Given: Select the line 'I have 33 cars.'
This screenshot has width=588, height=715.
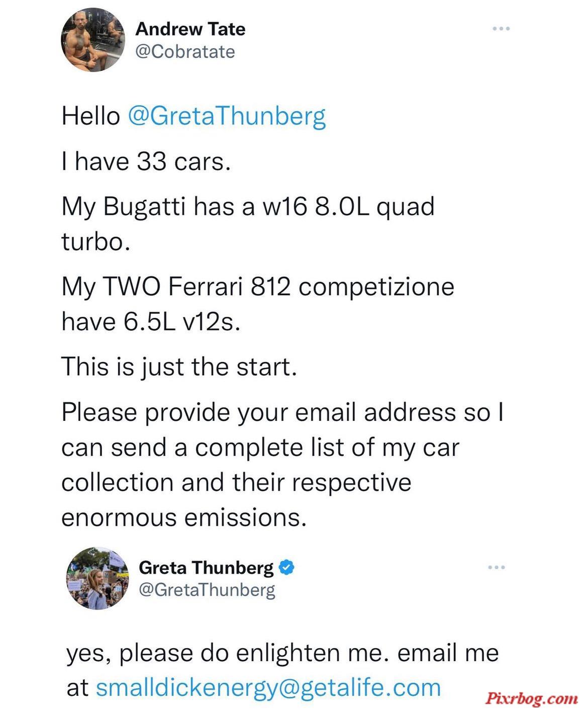Looking at the screenshot, I should click(x=146, y=161).
